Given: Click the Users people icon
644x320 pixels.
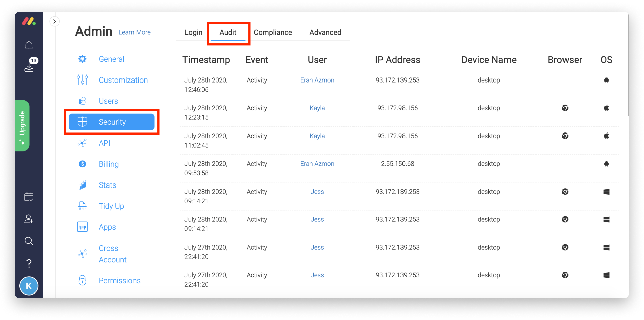Looking at the screenshot, I should click(82, 101).
